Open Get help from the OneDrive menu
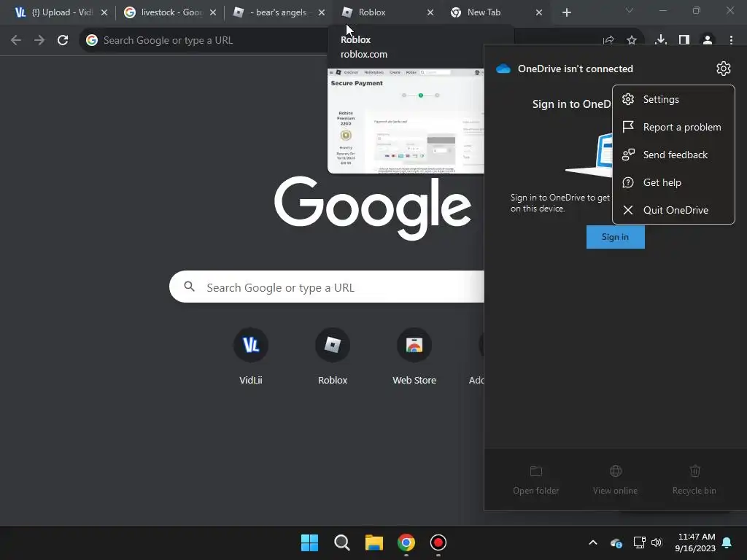Viewport: 747px width, 560px height. [673, 182]
